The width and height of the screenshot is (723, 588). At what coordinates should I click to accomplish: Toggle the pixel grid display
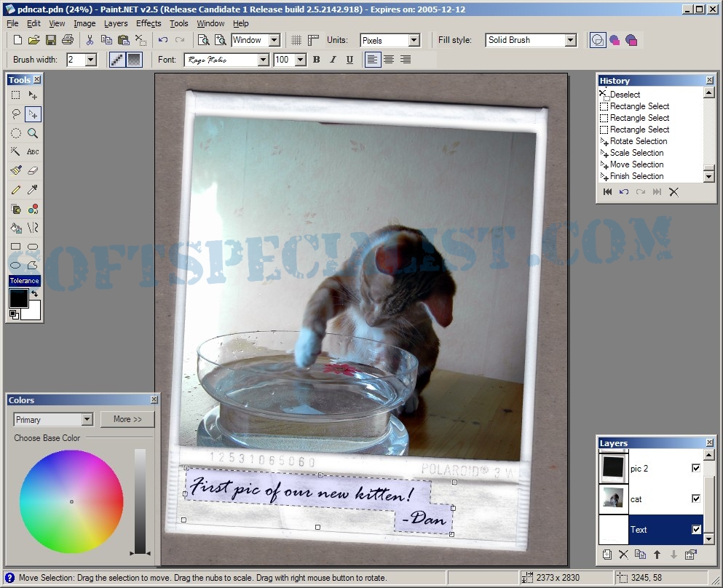pyautogui.click(x=296, y=40)
